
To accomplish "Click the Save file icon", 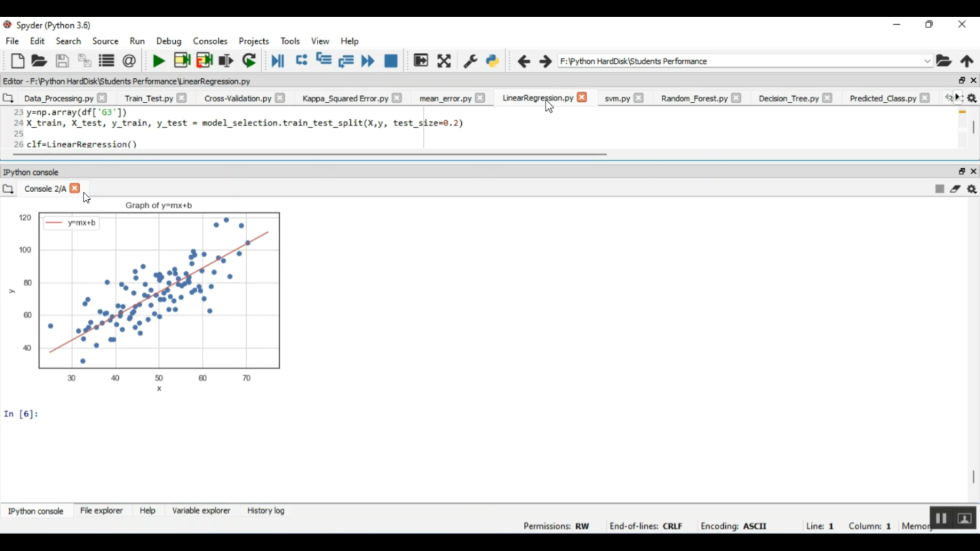I will [x=62, y=61].
